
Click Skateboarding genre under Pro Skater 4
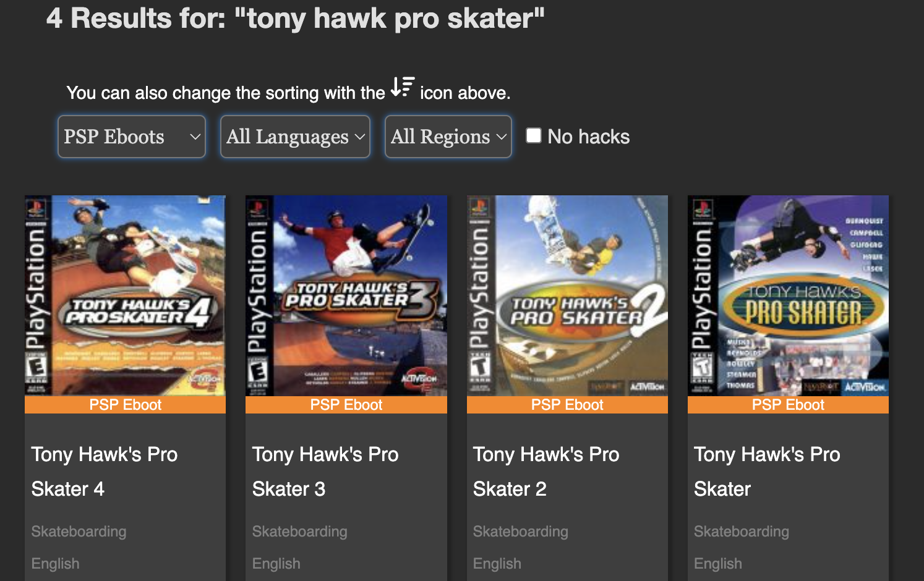pos(79,532)
